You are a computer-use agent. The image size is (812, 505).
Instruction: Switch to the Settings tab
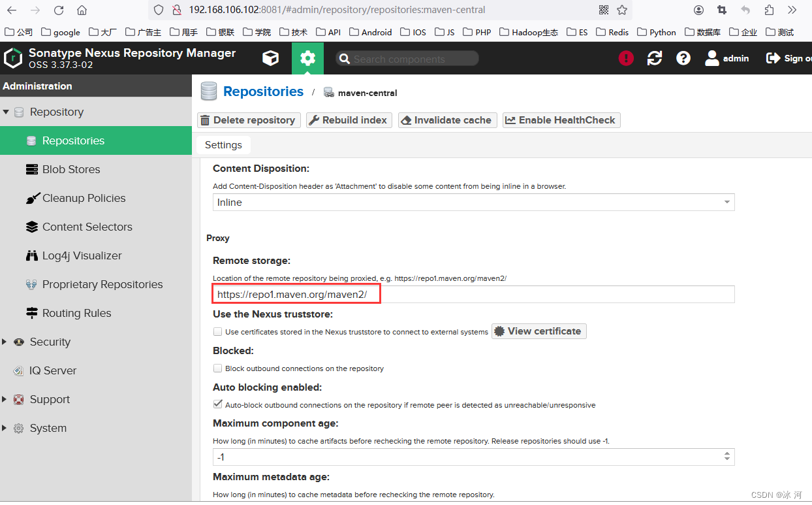coord(223,145)
